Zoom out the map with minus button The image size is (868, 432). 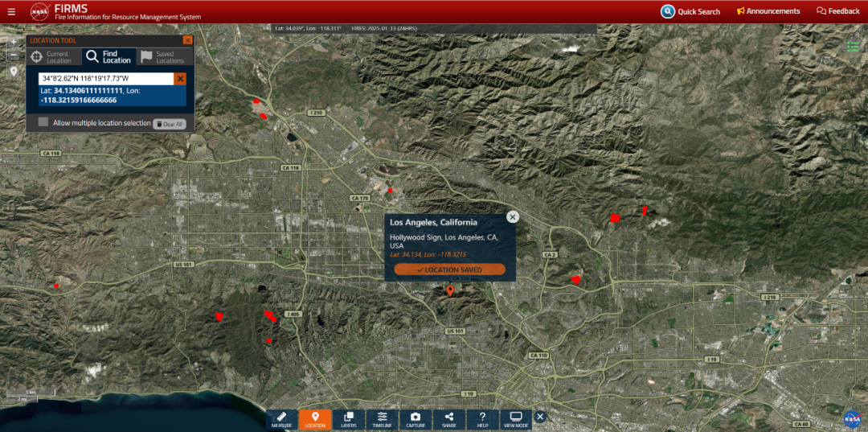point(14,56)
